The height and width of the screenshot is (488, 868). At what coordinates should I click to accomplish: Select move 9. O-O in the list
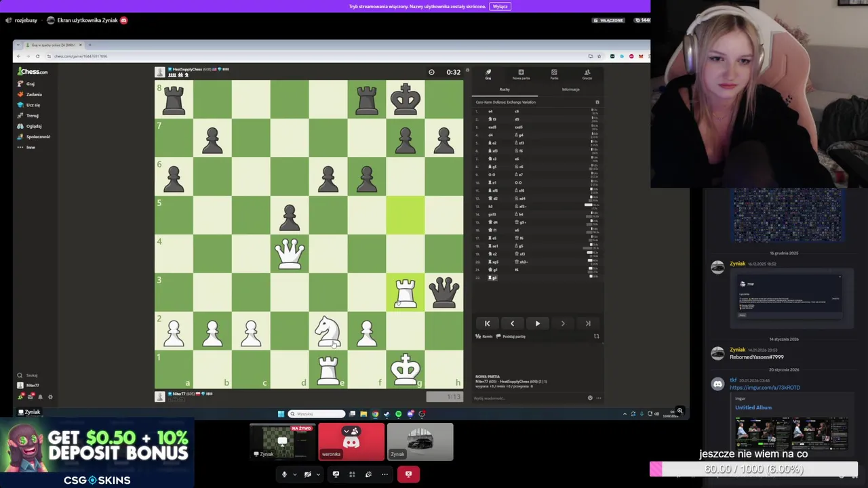[x=492, y=174]
